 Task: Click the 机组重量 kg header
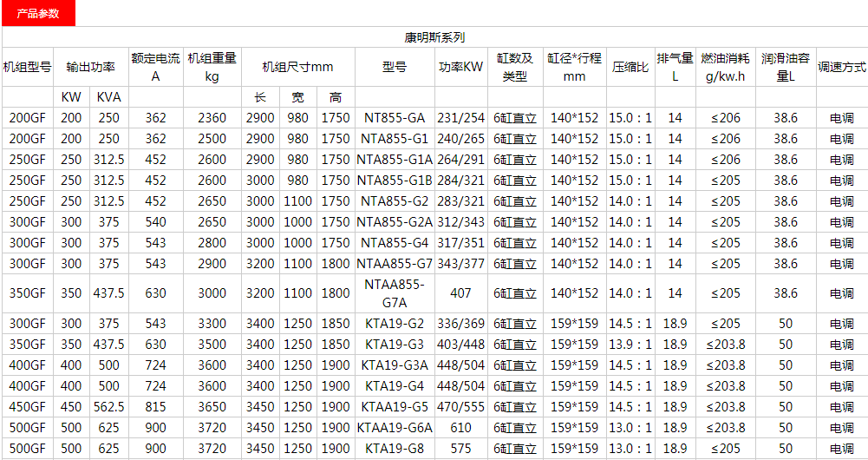click(x=212, y=67)
